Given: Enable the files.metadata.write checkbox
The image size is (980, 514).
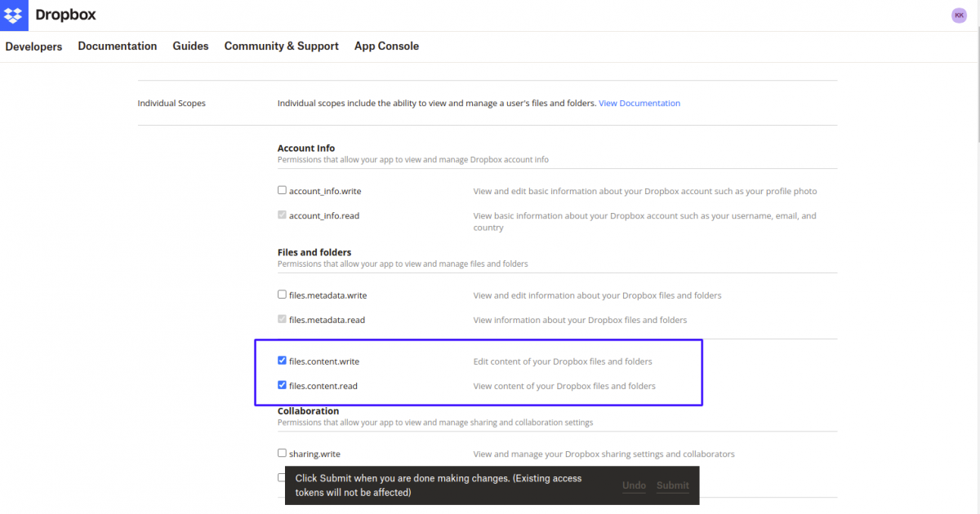Looking at the screenshot, I should [283, 295].
